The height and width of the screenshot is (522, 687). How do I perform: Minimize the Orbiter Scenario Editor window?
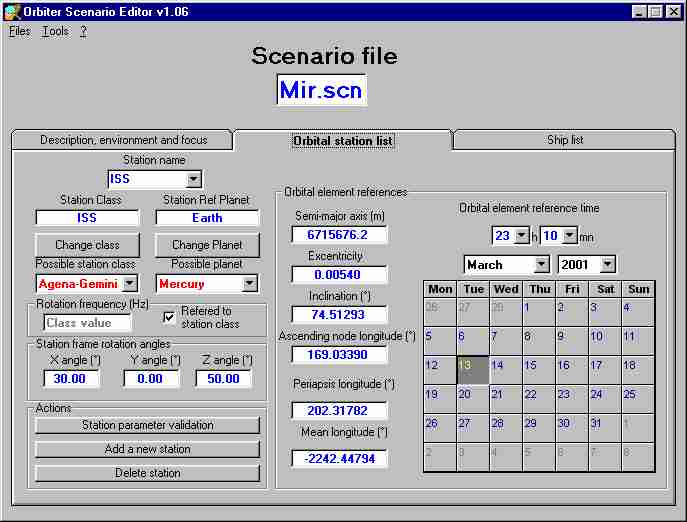pyautogui.click(x=639, y=11)
